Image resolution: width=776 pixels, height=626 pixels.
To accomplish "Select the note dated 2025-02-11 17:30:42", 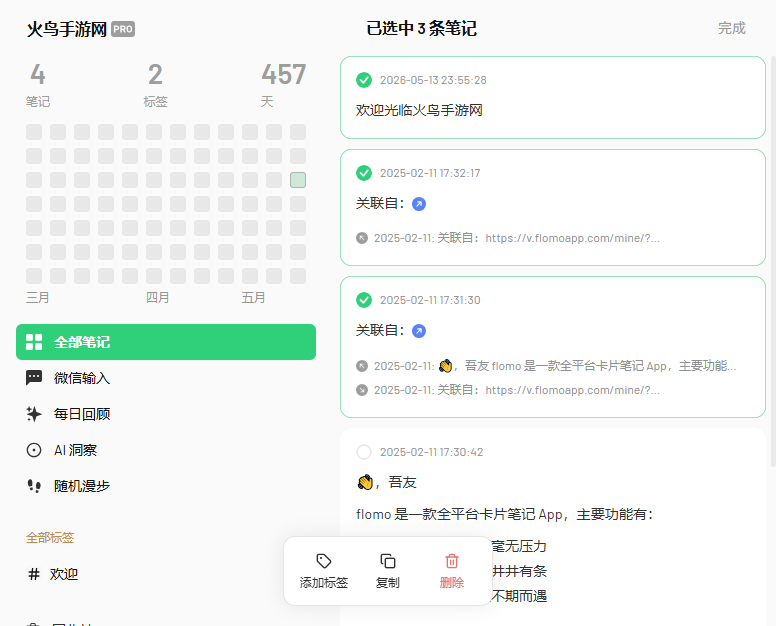I will pos(364,452).
